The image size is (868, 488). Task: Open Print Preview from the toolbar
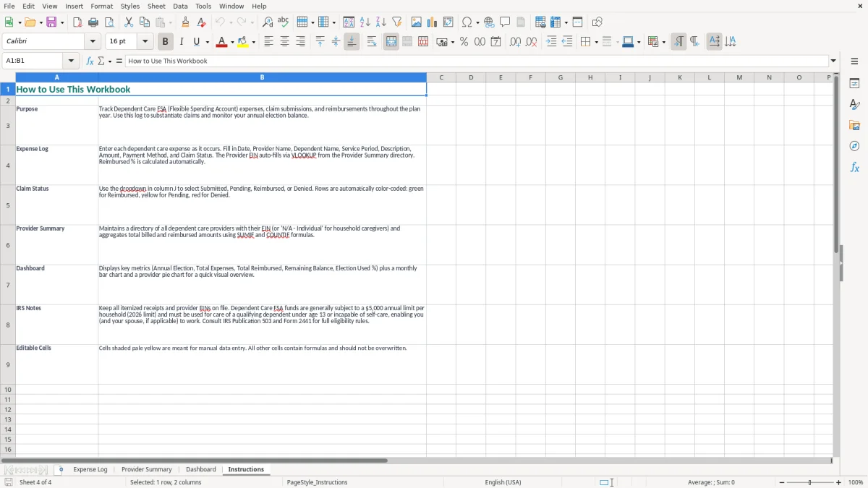[109, 22]
